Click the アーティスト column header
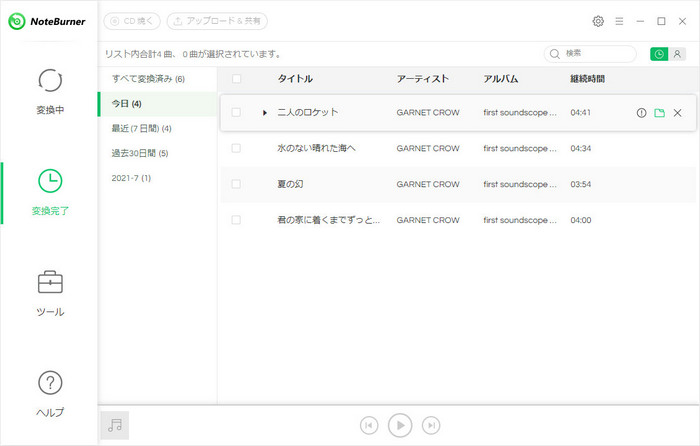The width and height of the screenshot is (700, 446). click(423, 79)
